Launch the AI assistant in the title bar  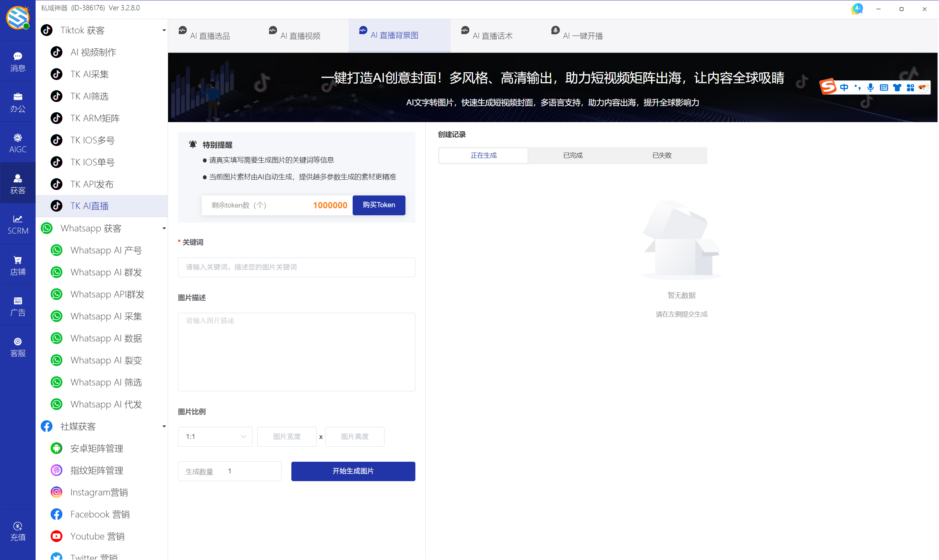[857, 8]
